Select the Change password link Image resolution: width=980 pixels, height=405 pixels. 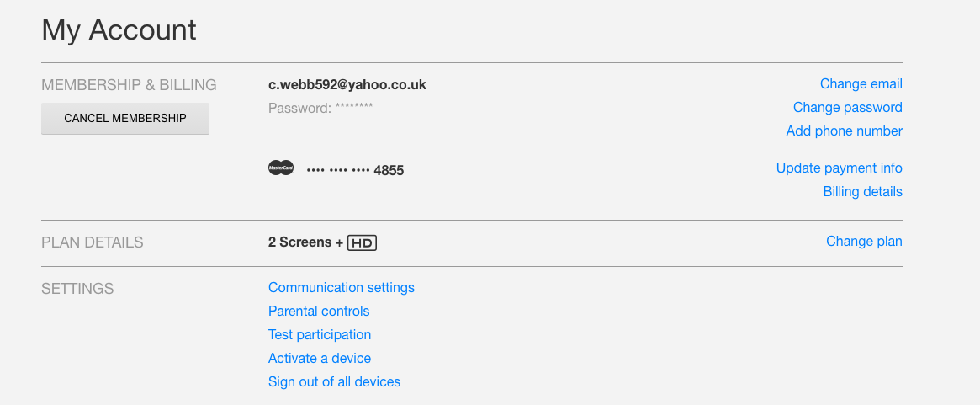[x=847, y=108]
